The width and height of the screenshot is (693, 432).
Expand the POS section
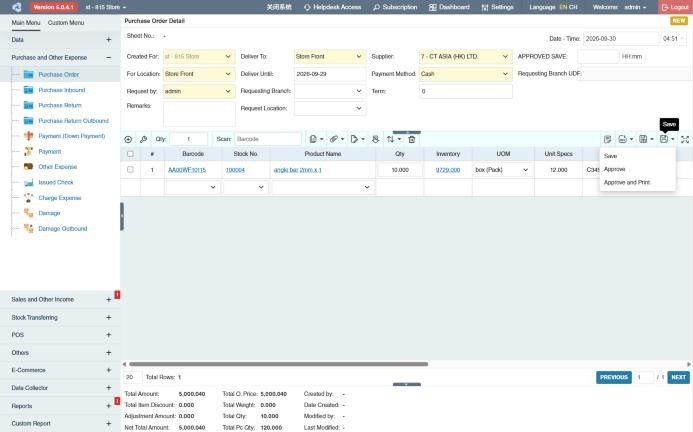pyautogui.click(x=109, y=335)
